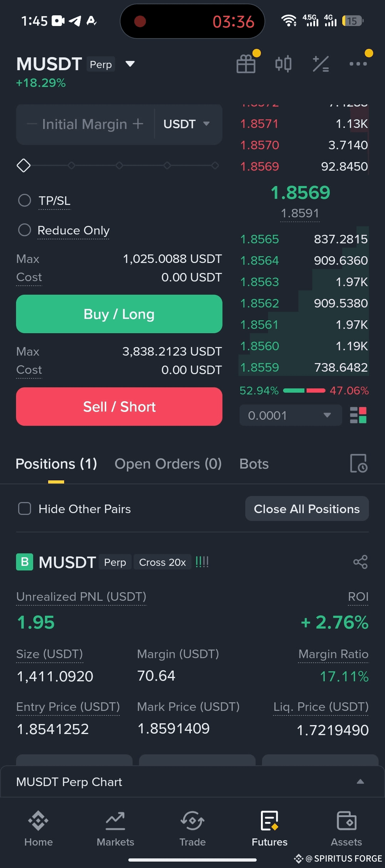Image resolution: width=385 pixels, height=868 pixels.
Task: Share the MUSDT position
Action: pyautogui.click(x=360, y=562)
